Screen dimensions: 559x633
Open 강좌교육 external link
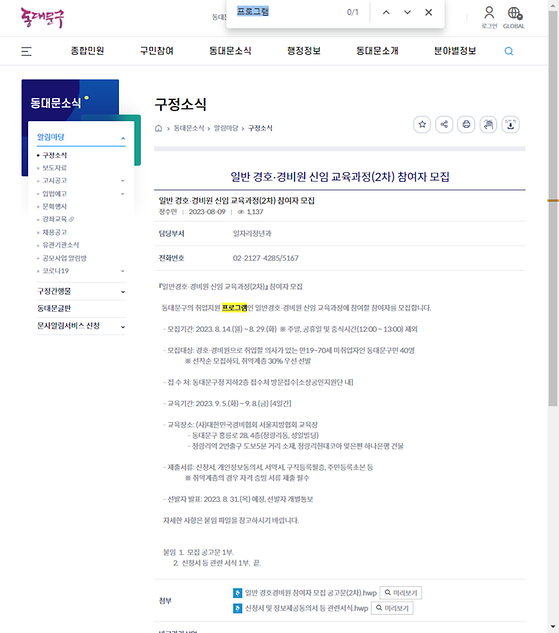click(x=58, y=219)
